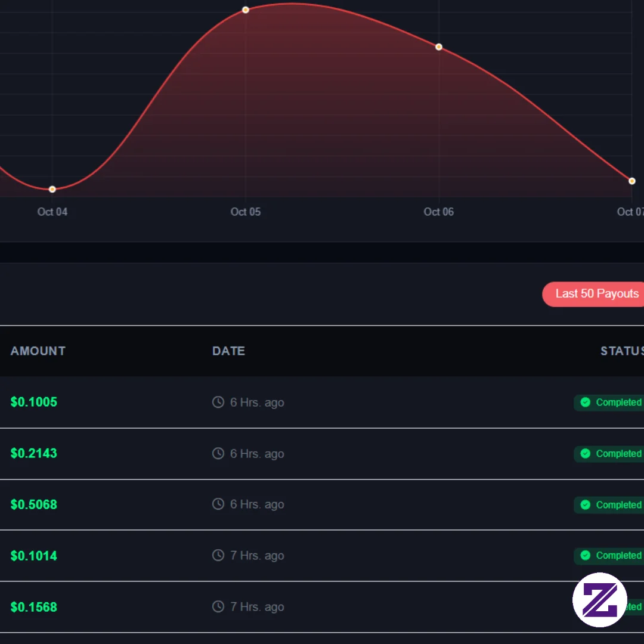Click the clock icon in the $0.1014 row
This screenshot has width=644, height=644.
click(x=218, y=555)
